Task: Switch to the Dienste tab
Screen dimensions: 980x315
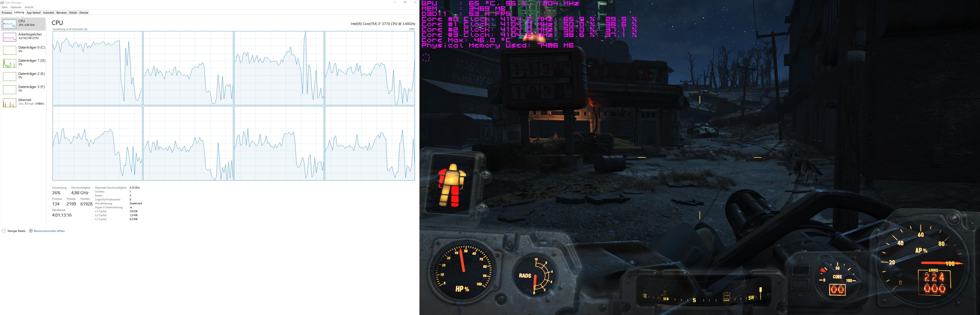Action: click(x=84, y=12)
